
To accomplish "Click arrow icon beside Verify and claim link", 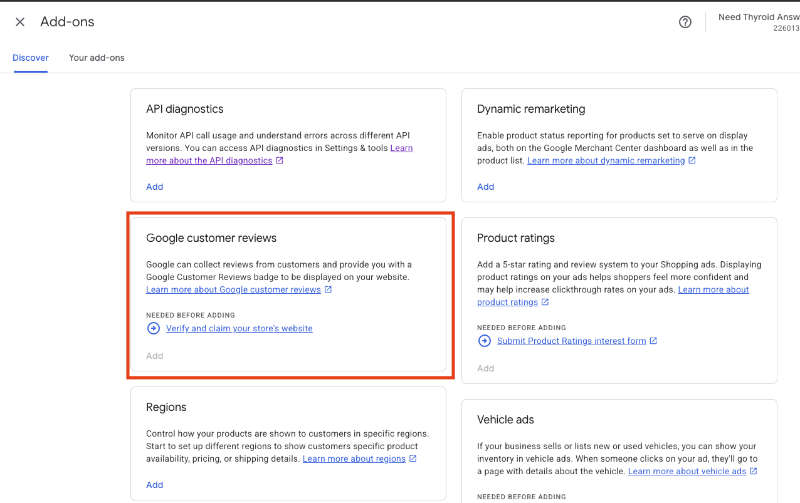I will [153, 328].
